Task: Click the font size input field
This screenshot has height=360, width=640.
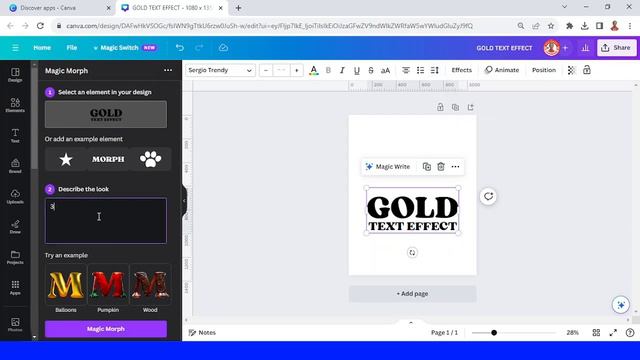Action: [281, 70]
